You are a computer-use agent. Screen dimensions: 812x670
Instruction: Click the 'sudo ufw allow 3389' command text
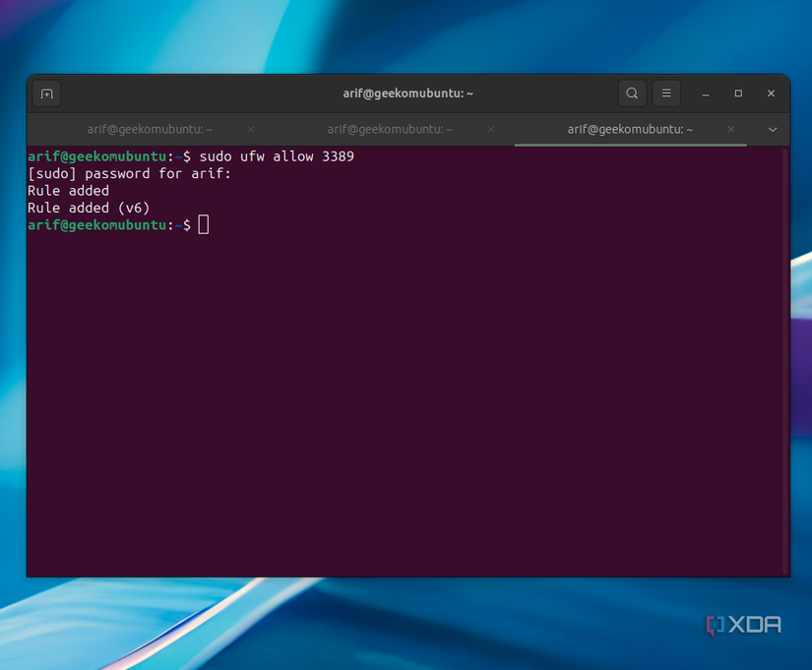[277, 156]
